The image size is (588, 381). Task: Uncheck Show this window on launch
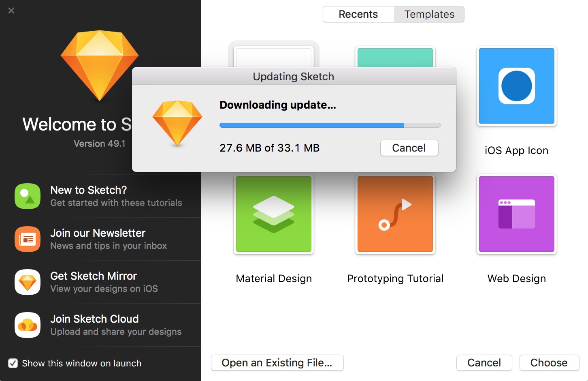(x=13, y=363)
